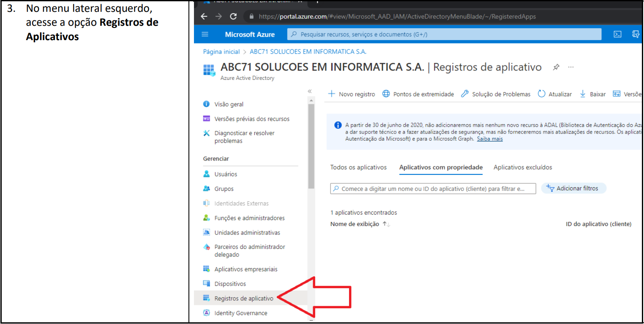Switch to Aplicativos com propriedade tab
The height and width of the screenshot is (324, 644).
coord(441,168)
